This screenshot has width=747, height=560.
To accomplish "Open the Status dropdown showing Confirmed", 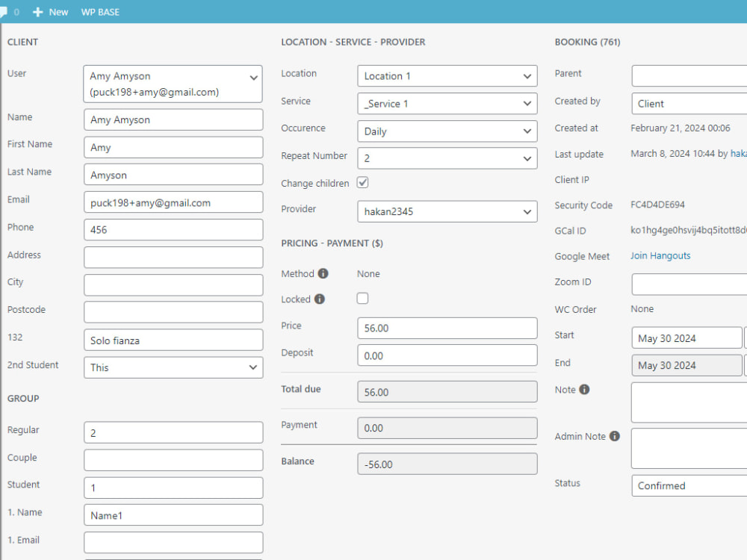I will coord(688,485).
